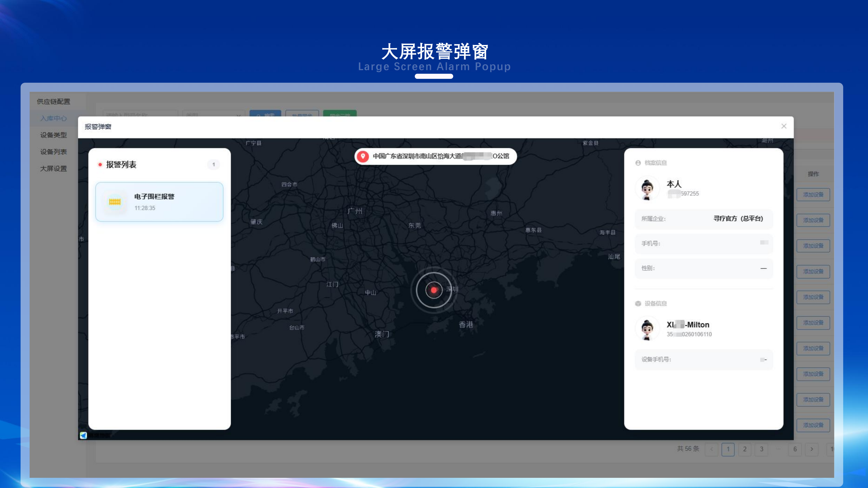Click the 档案信息 person icon
The height and width of the screenshot is (488, 868).
pos(638,163)
